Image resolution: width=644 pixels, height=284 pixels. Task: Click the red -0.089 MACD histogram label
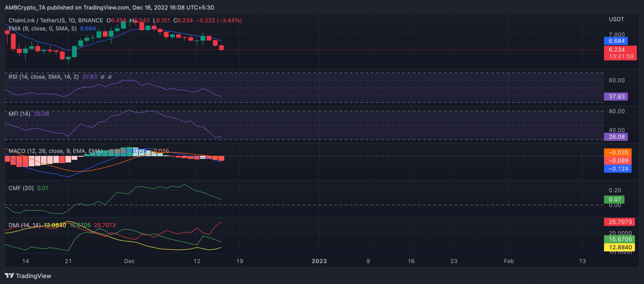(618, 160)
